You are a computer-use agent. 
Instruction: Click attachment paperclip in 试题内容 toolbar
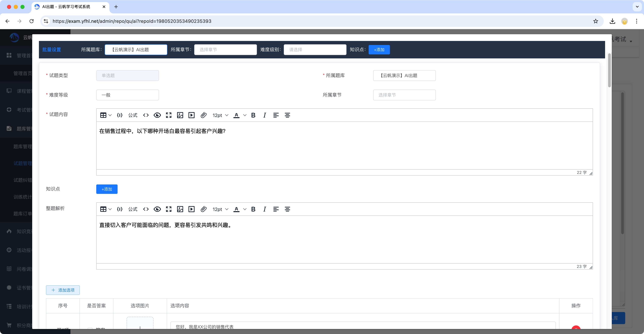click(203, 115)
